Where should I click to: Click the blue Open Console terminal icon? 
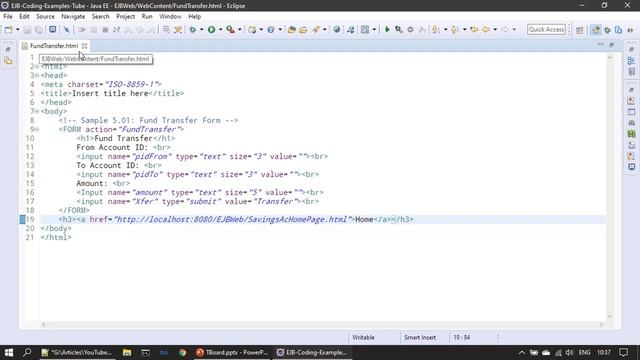pos(53,29)
